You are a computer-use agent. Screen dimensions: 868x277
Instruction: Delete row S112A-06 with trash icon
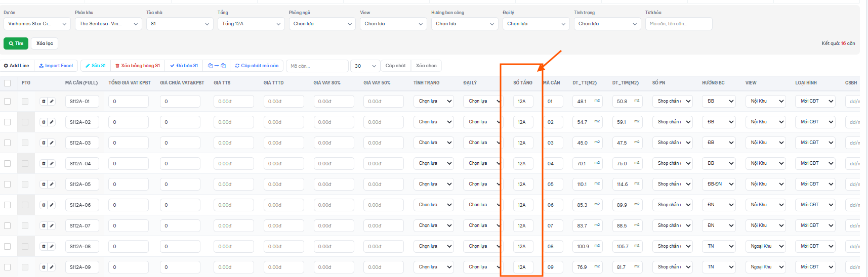44,205
